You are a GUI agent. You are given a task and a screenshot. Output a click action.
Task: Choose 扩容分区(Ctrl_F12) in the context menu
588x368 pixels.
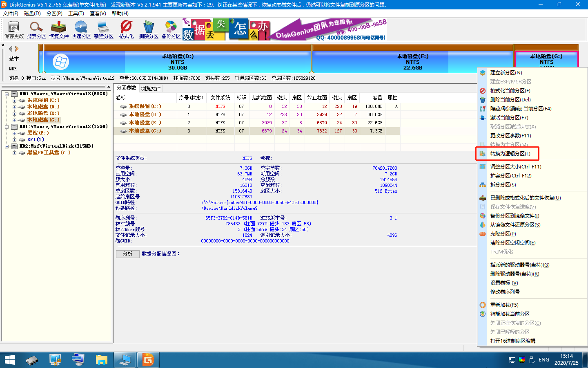pyautogui.click(x=532, y=176)
